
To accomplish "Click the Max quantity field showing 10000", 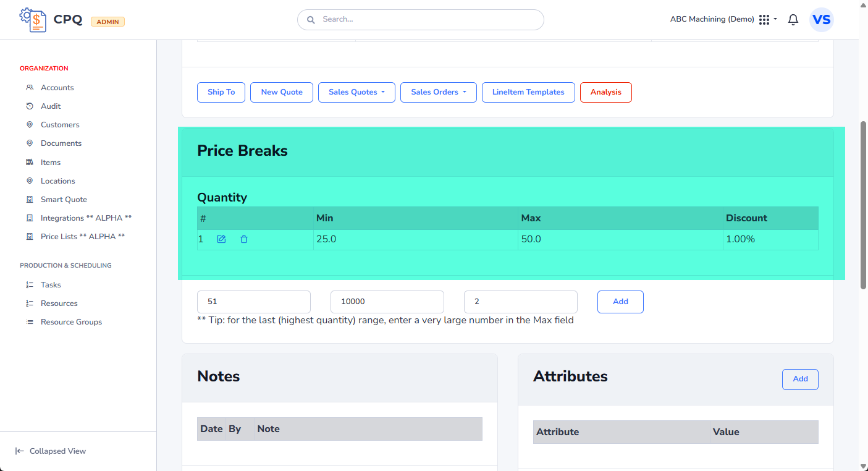I will tap(387, 302).
